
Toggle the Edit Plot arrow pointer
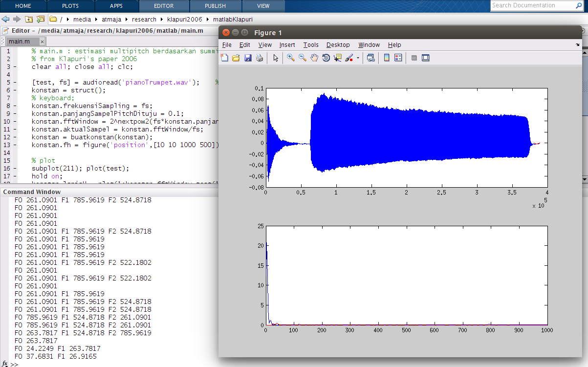pyautogui.click(x=276, y=58)
